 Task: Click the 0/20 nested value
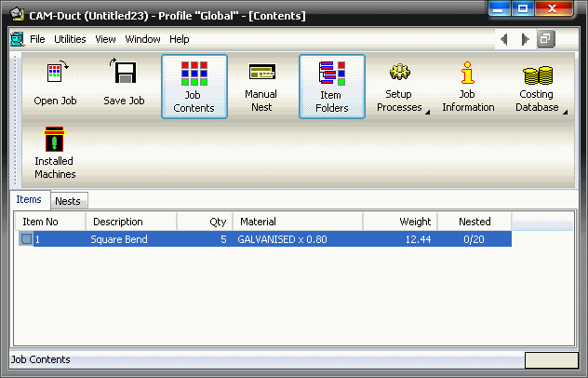(x=474, y=239)
